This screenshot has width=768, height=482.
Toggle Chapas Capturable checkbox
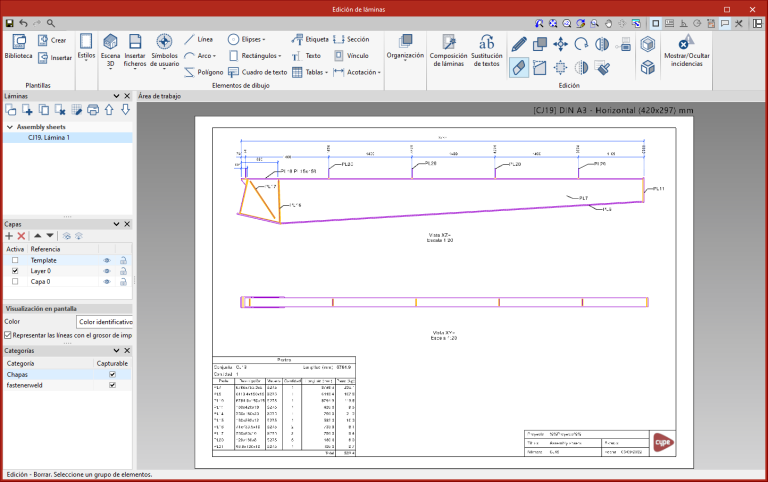[112, 375]
